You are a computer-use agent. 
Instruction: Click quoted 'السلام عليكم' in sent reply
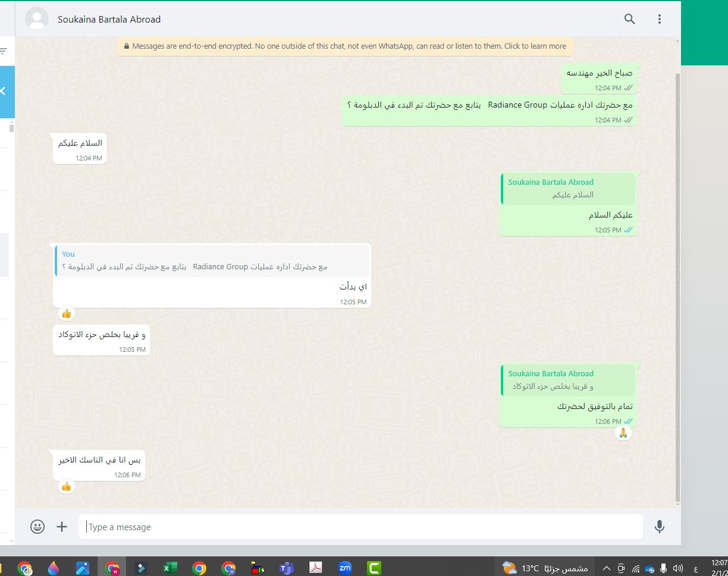pyautogui.click(x=568, y=188)
